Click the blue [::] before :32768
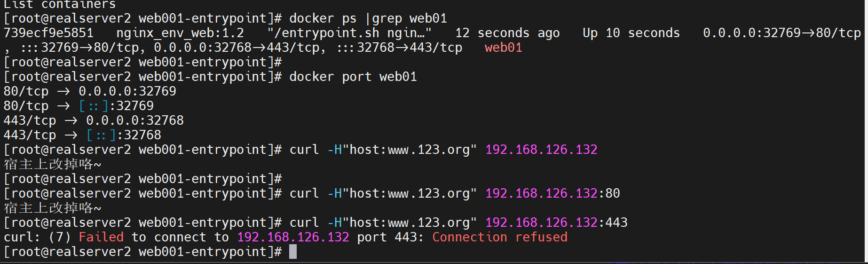This screenshot has width=868, height=264. pos(101,135)
